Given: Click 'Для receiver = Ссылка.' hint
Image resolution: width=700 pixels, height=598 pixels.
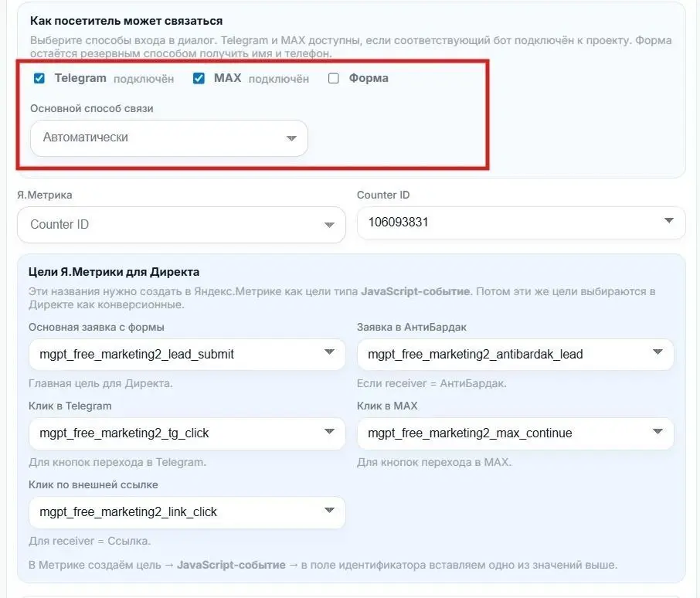Looking at the screenshot, I should (x=90, y=542).
